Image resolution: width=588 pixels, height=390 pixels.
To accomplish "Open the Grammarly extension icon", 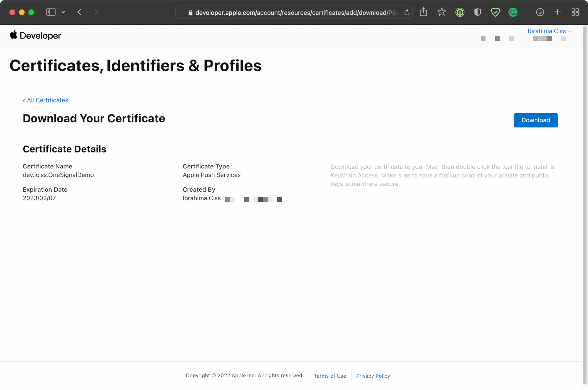I will point(513,12).
